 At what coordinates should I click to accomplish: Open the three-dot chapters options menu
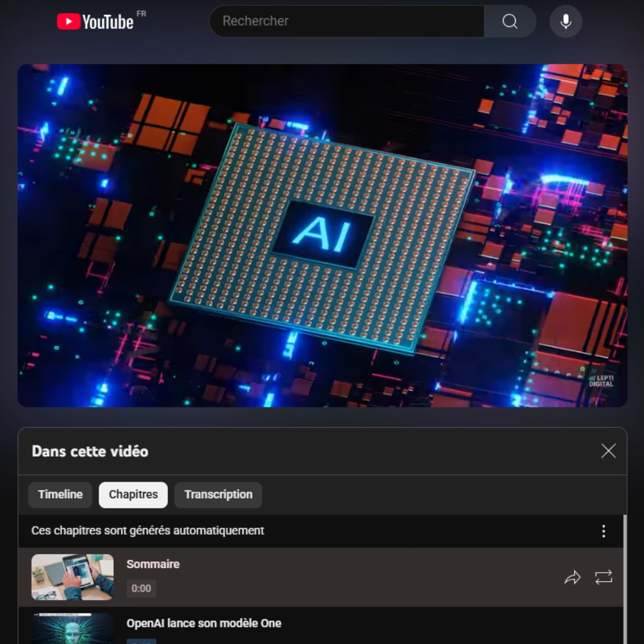pyautogui.click(x=604, y=531)
